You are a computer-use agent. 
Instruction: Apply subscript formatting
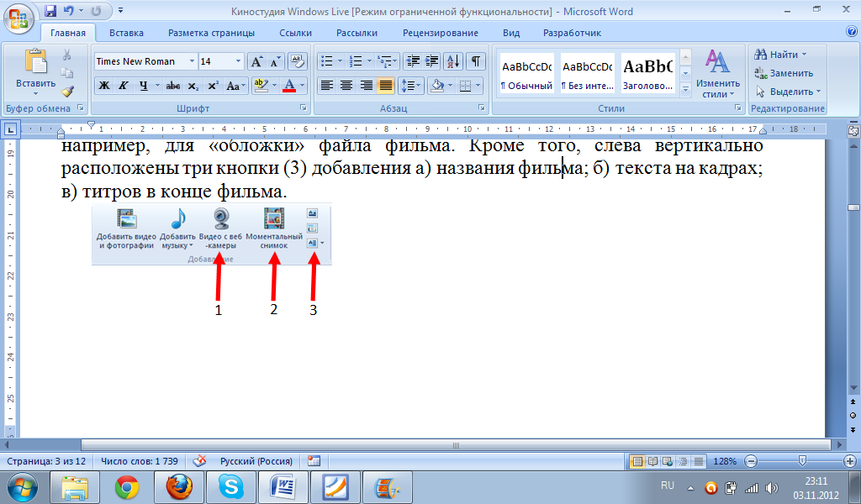click(x=193, y=87)
